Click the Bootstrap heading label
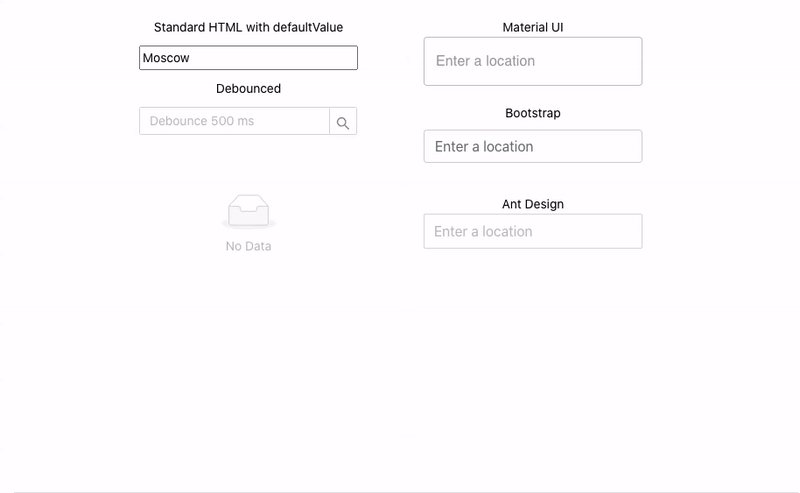800x493 pixels. [533, 113]
